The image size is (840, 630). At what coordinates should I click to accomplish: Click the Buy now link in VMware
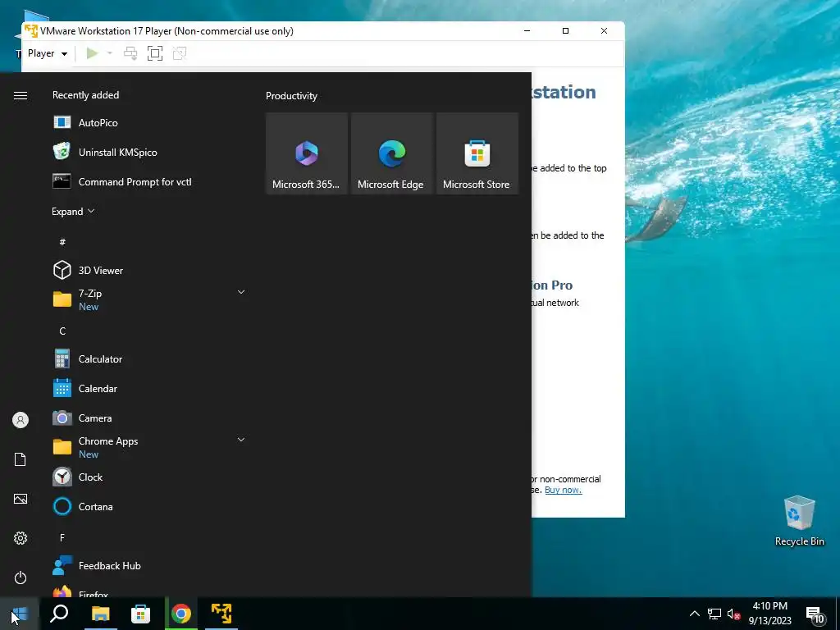tap(563, 490)
